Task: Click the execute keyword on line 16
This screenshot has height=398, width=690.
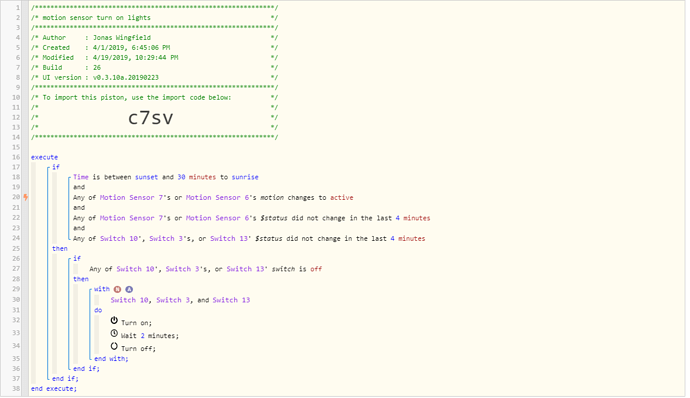Action: 44,157
